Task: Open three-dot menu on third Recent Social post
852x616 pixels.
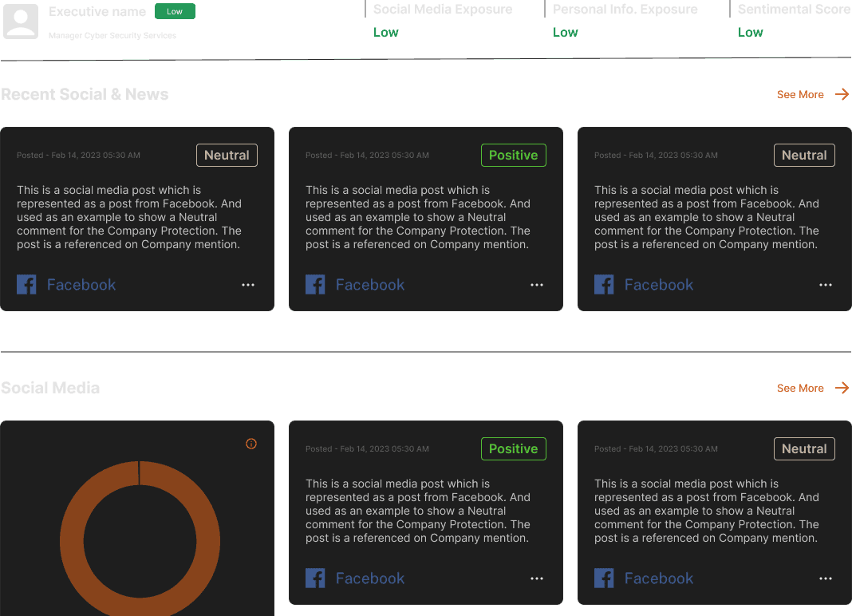Action: tap(826, 285)
